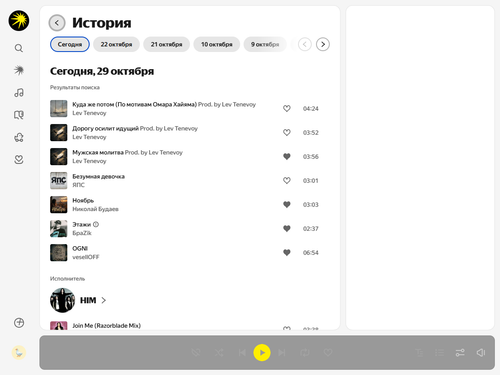Click track title Безумная девочка
Viewport: 500px width, 375px height.
point(99,176)
